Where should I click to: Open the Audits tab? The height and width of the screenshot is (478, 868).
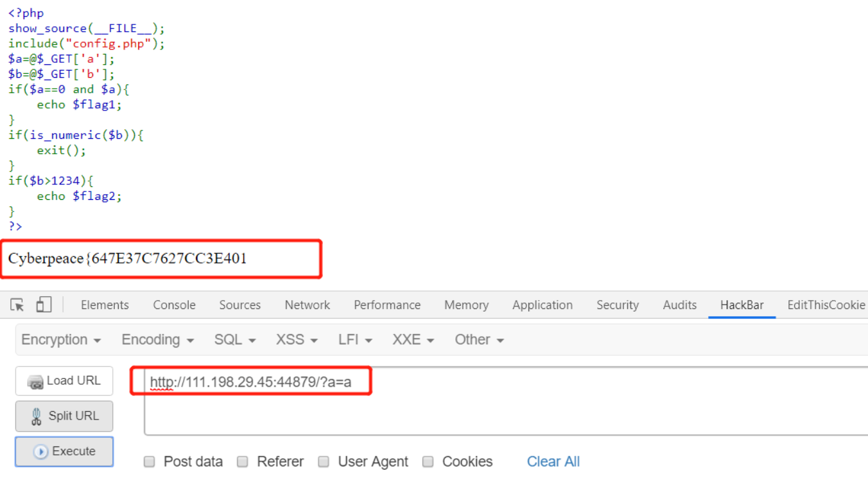[680, 305]
